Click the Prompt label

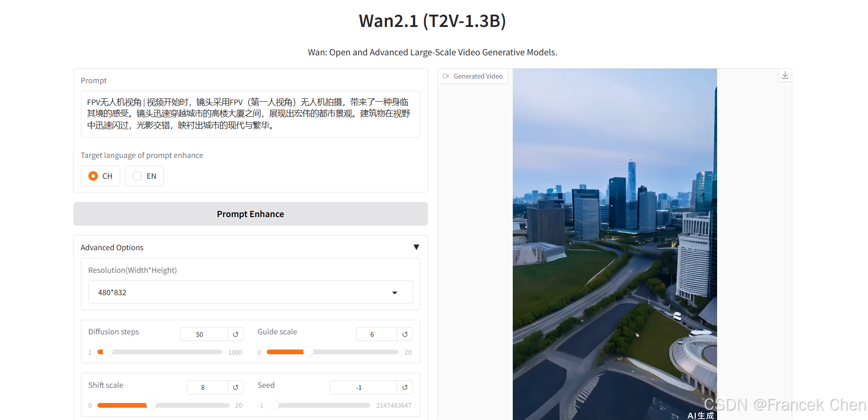pyautogui.click(x=94, y=80)
